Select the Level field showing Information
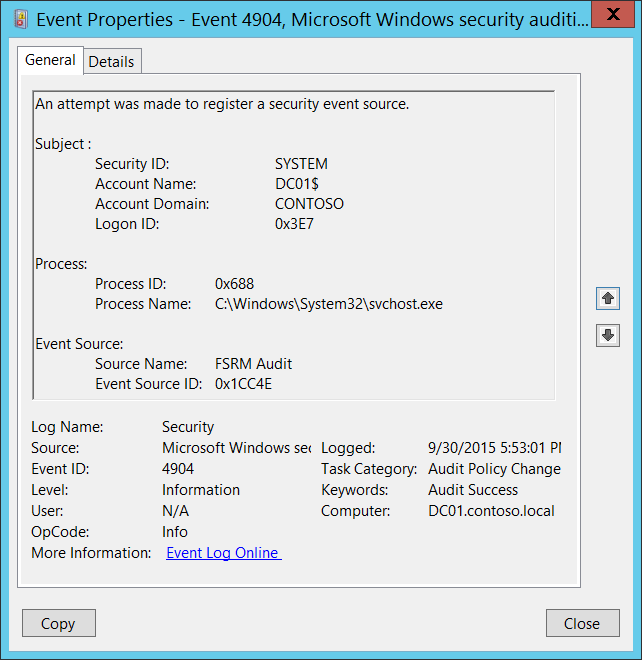The width and height of the screenshot is (642, 660). click(201, 490)
